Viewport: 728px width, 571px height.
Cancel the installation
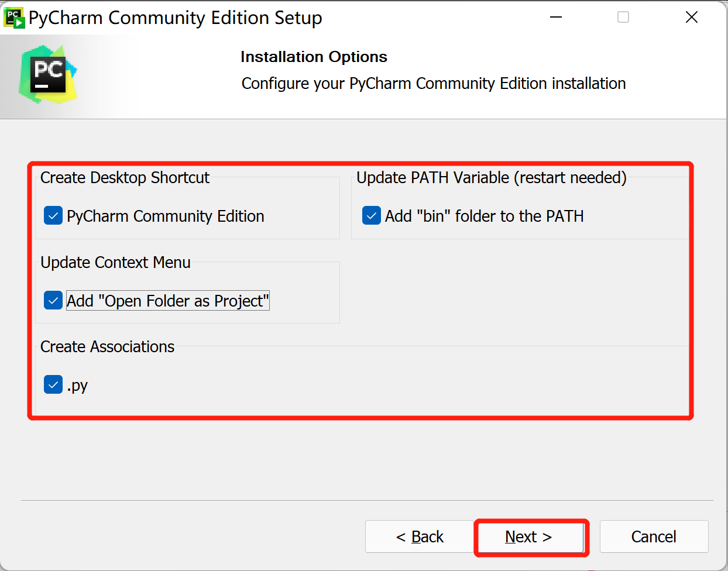[x=654, y=536]
